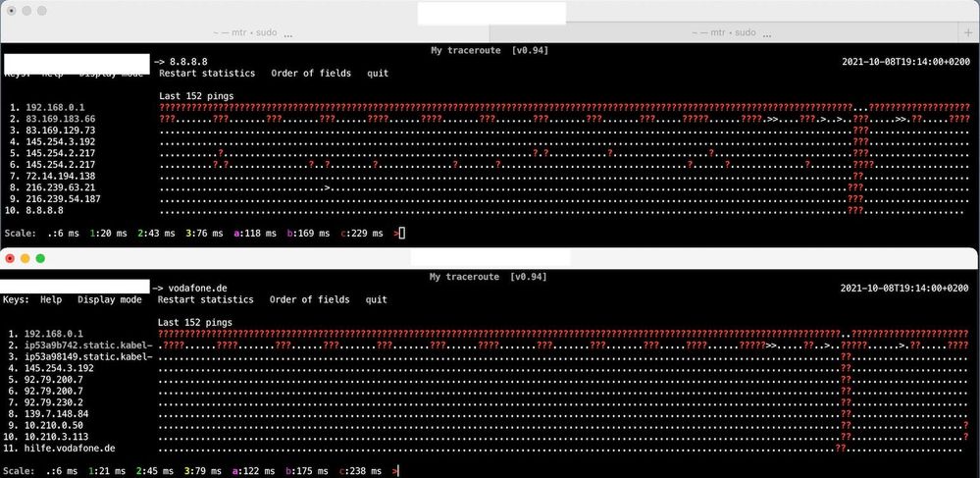The image size is (980, 478).
Task: Click 'Display mode' in the vodafone.de window
Action: (x=109, y=299)
